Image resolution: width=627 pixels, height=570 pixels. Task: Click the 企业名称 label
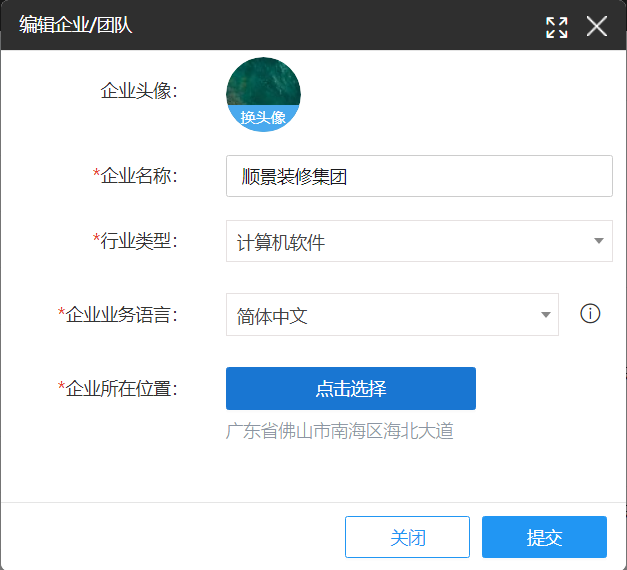coord(135,176)
